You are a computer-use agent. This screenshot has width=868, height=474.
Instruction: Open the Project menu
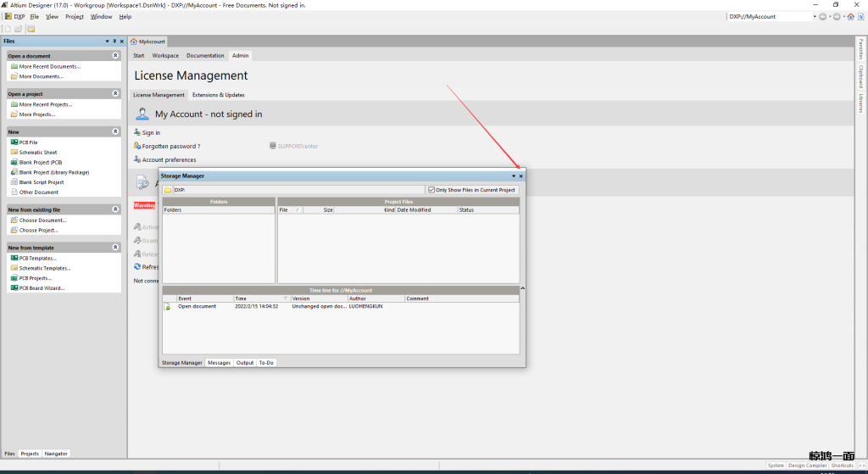[75, 16]
